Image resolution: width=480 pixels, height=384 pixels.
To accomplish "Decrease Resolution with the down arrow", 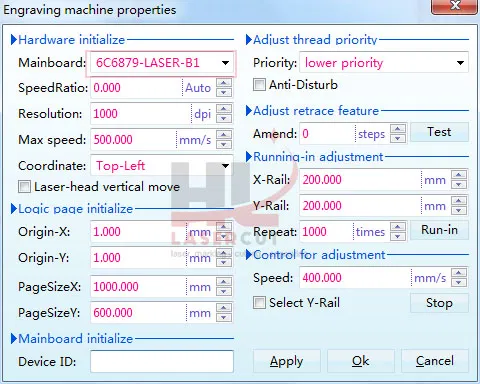I will click(224, 119).
